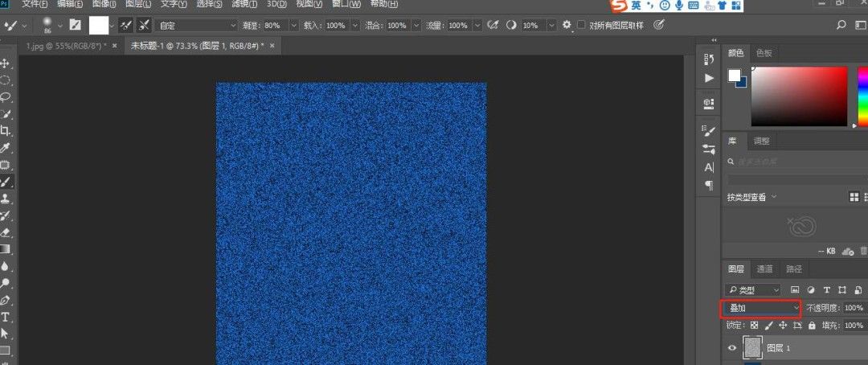
Task: Open the History panel icon
Action: (x=708, y=59)
